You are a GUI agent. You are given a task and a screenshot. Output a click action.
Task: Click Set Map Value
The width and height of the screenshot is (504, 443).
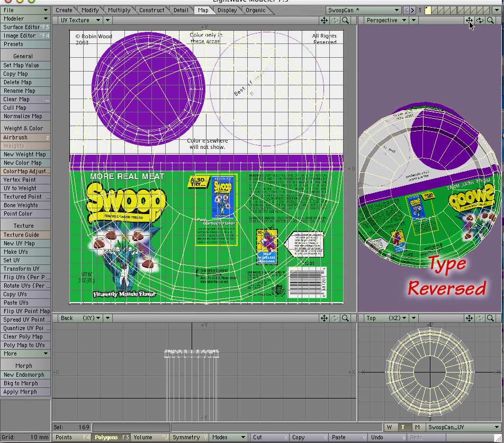coord(25,65)
